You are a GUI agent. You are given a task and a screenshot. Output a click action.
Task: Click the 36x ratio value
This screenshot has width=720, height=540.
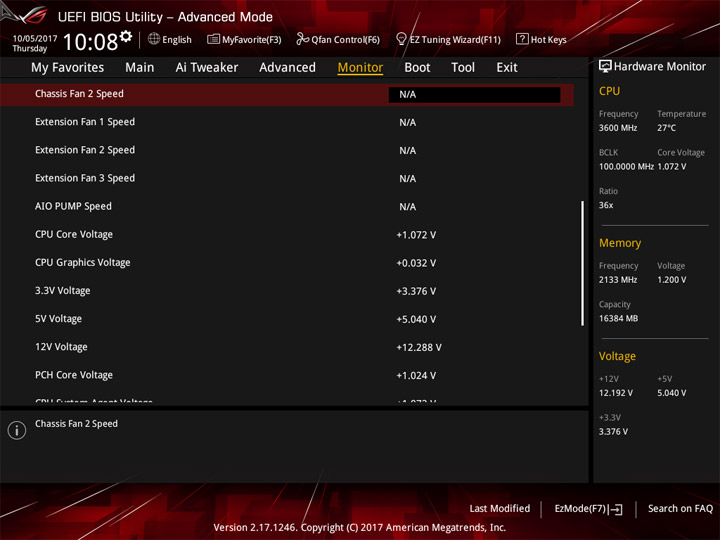(x=606, y=205)
